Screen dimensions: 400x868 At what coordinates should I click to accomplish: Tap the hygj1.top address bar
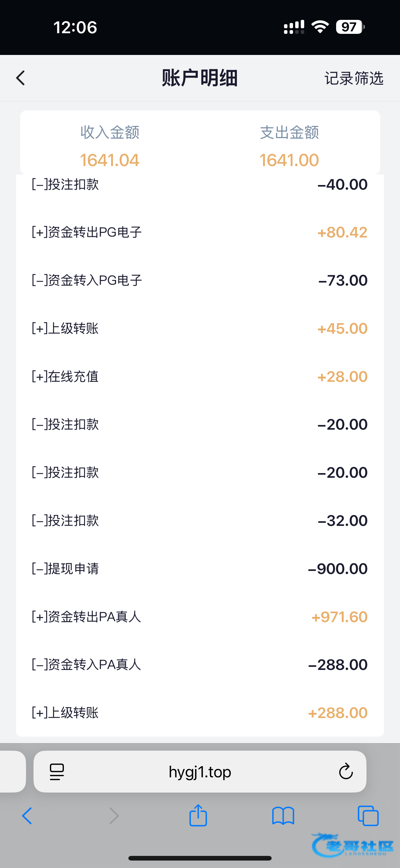tap(200, 772)
